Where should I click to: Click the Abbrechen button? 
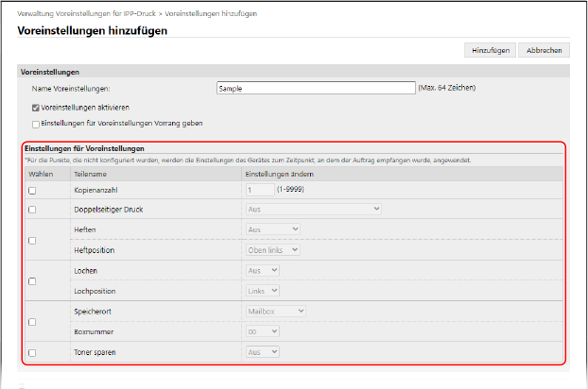coord(543,50)
